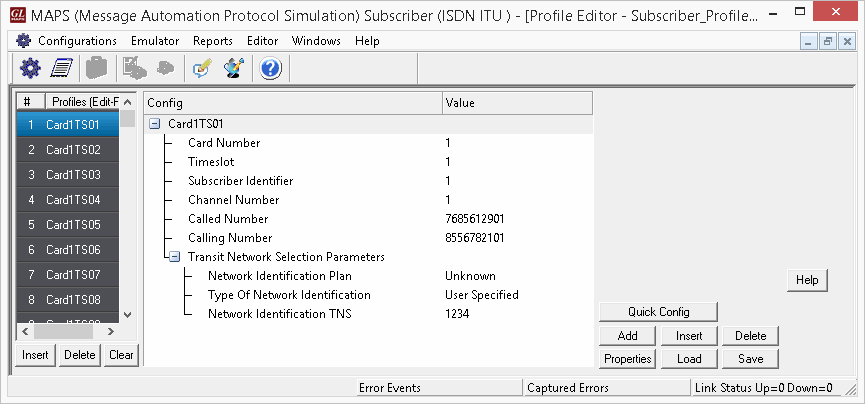The height and width of the screenshot is (404, 865).
Task: Open the Reports menu
Action: click(x=213, y=41)
